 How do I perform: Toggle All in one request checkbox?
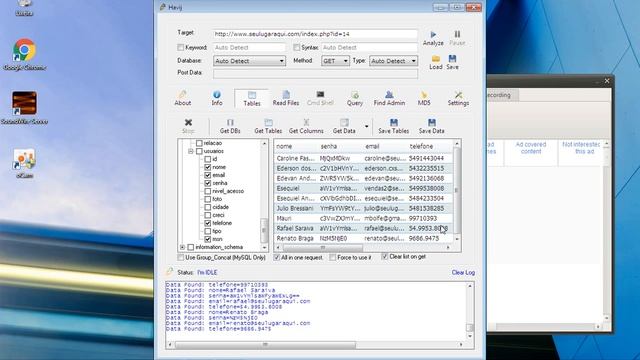[x=277, y=258]
